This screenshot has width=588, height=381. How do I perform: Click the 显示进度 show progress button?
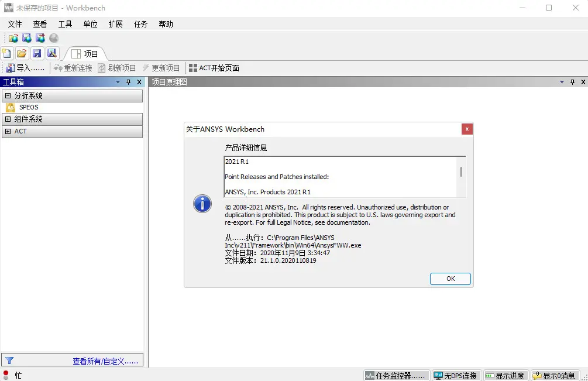[x=505, y=375]
